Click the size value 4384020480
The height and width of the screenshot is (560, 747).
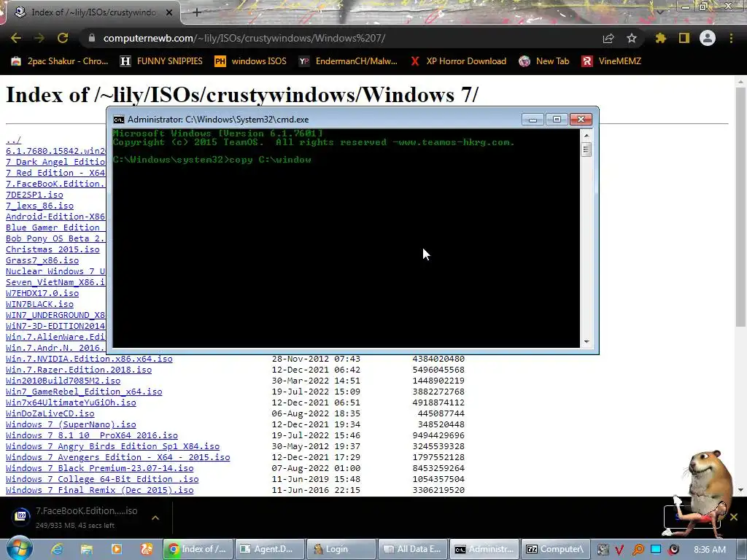pos(438,359)
